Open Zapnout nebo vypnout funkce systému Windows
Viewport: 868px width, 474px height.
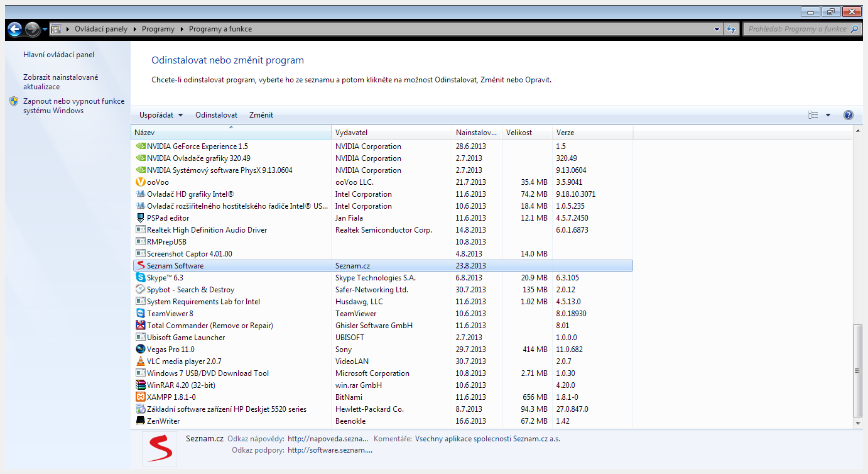click(73, 106)
